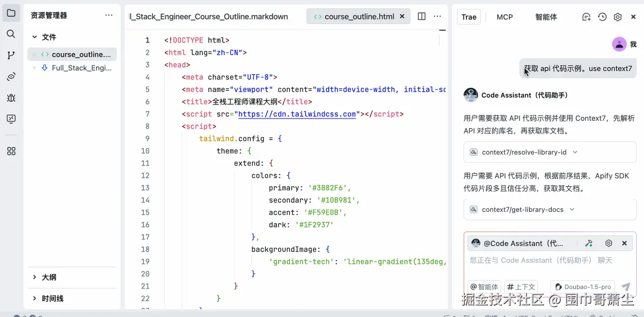Open the Explorer files icon in sidebar
644x317 pixels.
pos(11,13)
